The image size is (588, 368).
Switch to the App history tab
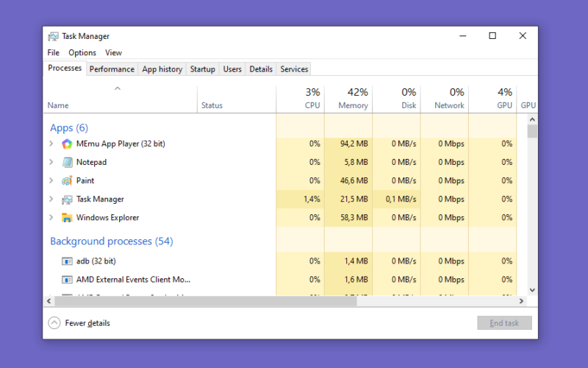coord(162,69)
